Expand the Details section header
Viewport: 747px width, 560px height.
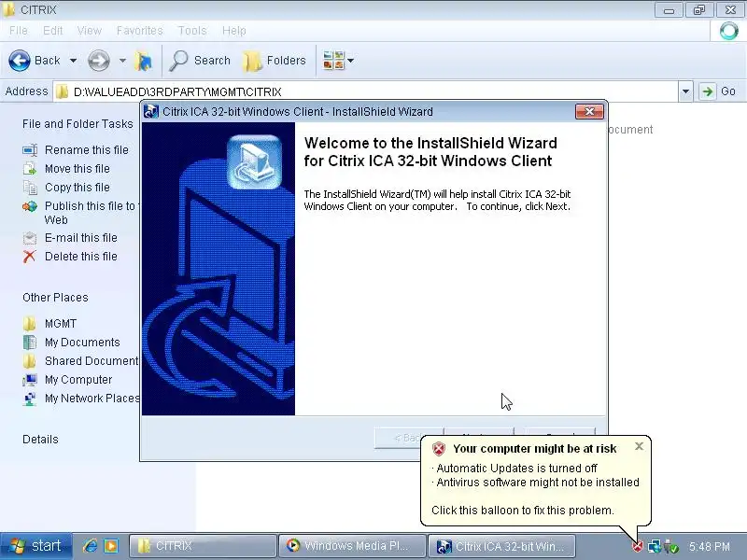(40, 440)
